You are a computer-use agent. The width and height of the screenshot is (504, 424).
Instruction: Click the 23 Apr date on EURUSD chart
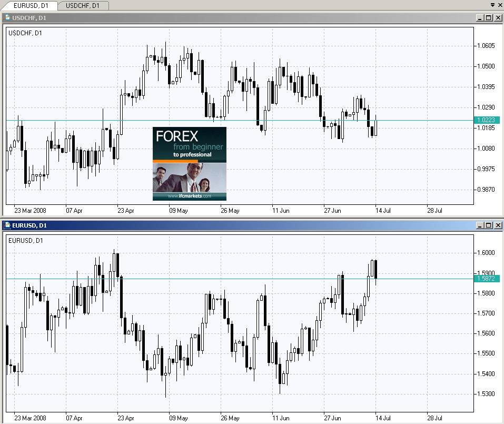click(126, 418)
